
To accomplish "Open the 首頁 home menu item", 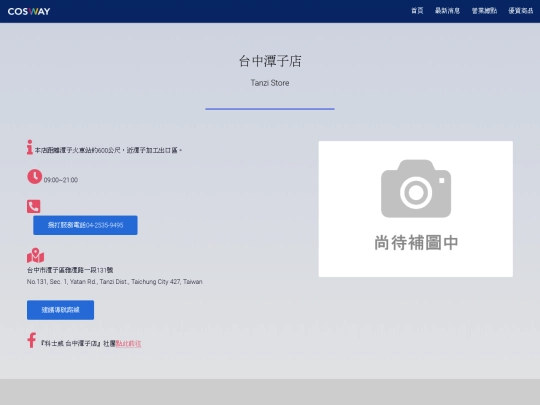I will tap(417, 11).
